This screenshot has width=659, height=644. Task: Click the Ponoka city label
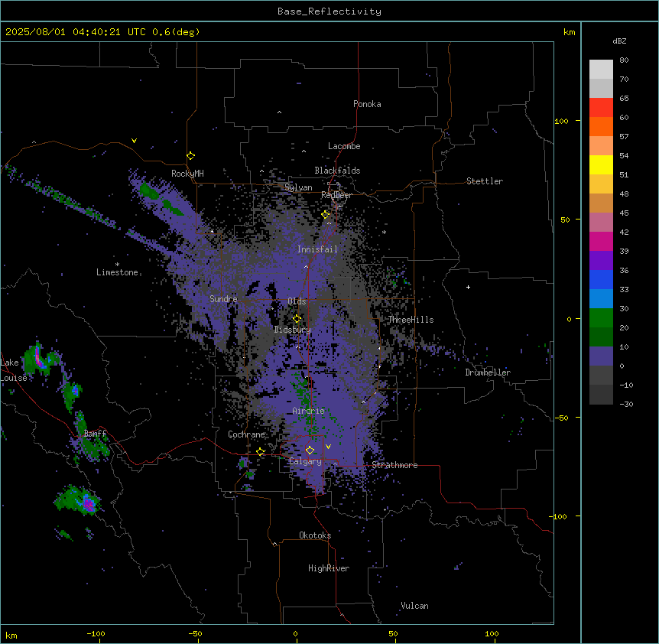pos(367,104)
